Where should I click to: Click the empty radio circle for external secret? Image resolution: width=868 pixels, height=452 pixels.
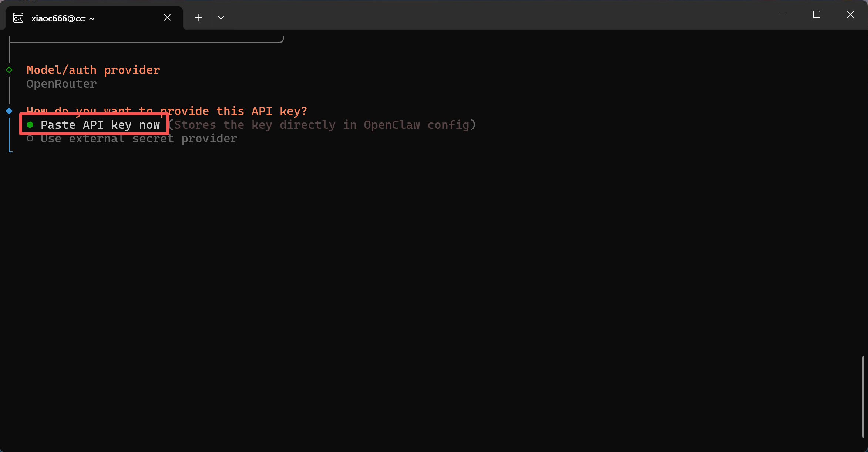pos(30,139)
